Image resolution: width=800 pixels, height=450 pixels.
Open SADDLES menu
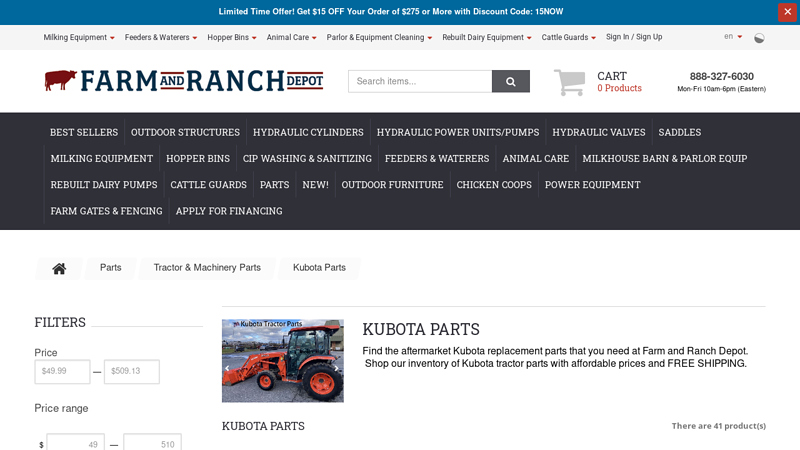coord(680,132)
